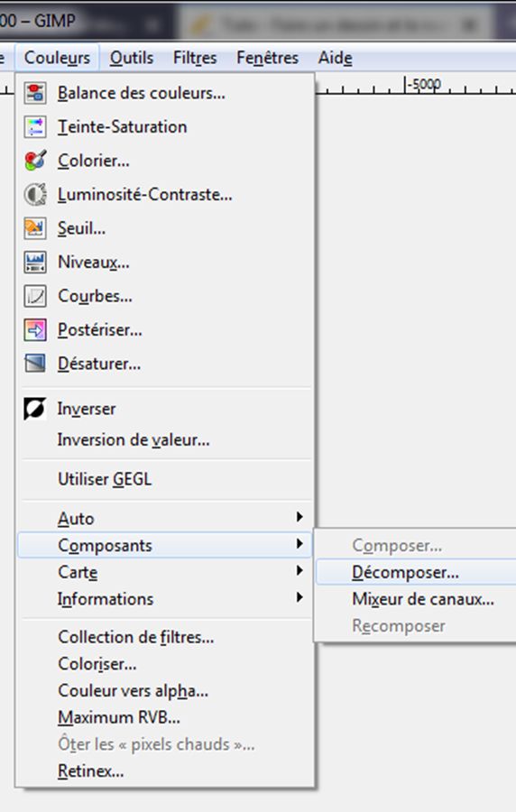Click the Niveaux histogram icon

click(x=34, y=262)
